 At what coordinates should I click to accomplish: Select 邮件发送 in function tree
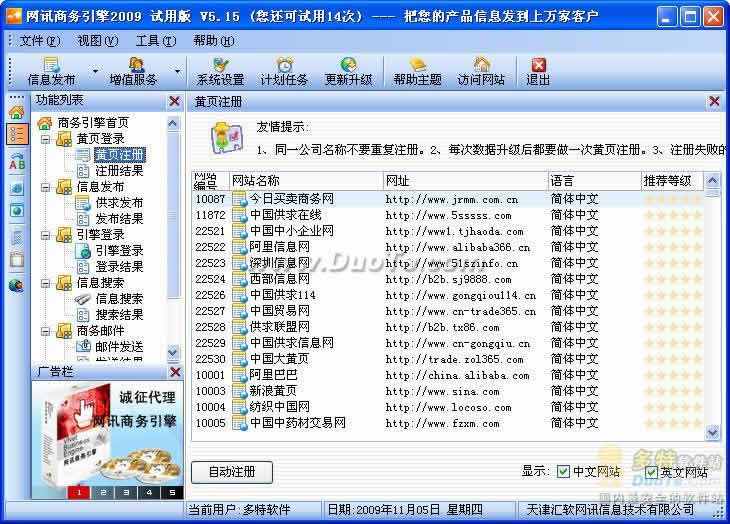(119, 347)
